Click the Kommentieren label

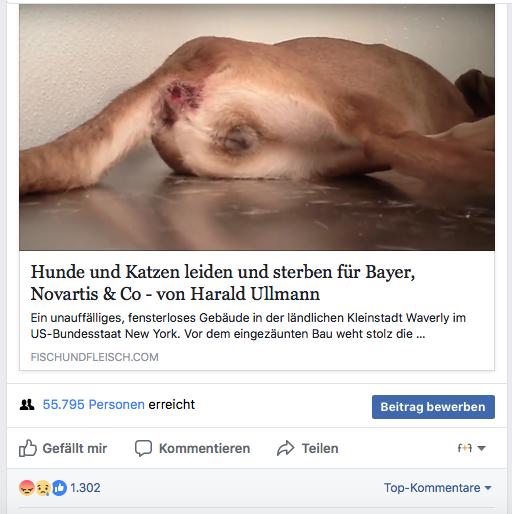point(204,448)
